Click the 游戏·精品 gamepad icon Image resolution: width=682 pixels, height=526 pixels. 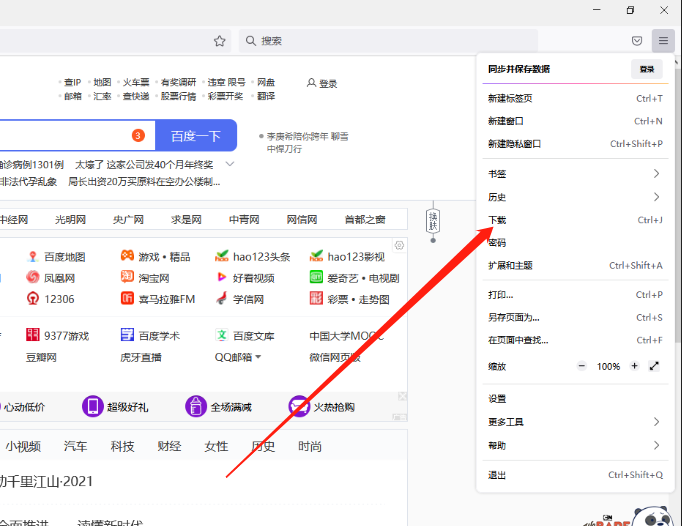pyautogui.click(x=127, y=255)
